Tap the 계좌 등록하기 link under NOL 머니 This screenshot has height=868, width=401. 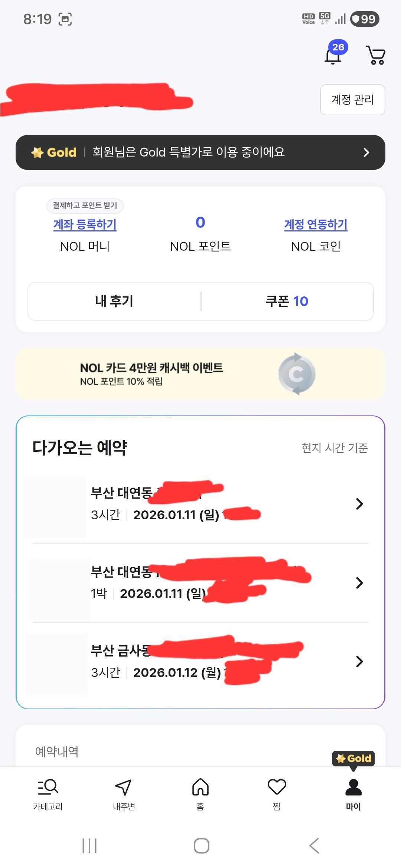coord(85,225)
